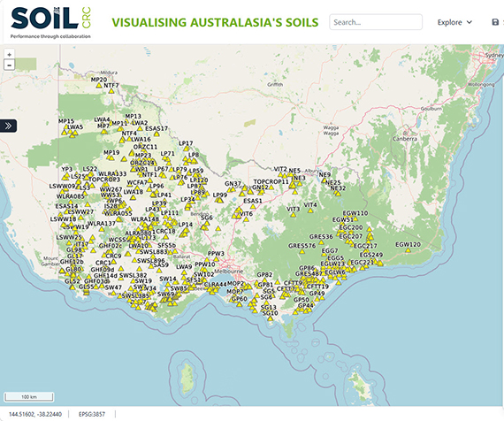Select the EGW120 site marker
Viewport: 504px width, 421px height.
coord(408,250)
